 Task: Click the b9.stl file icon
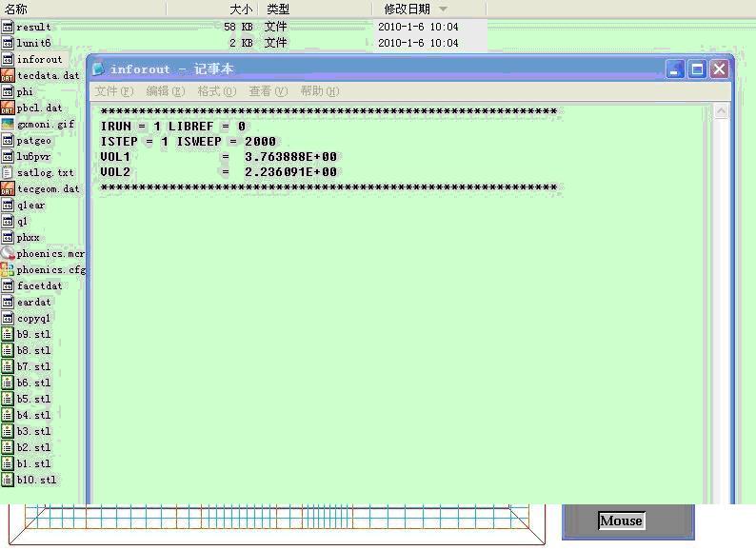8,334
